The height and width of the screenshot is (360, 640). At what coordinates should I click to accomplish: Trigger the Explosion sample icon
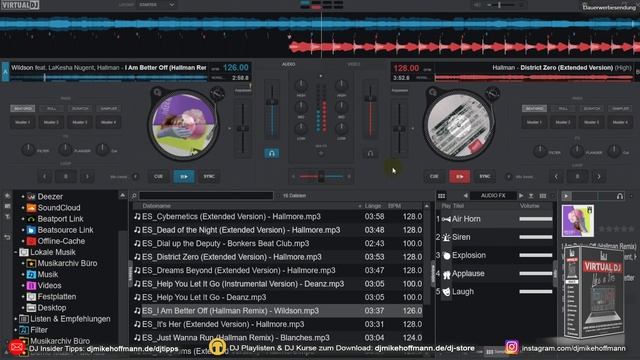tap(446, 256)
